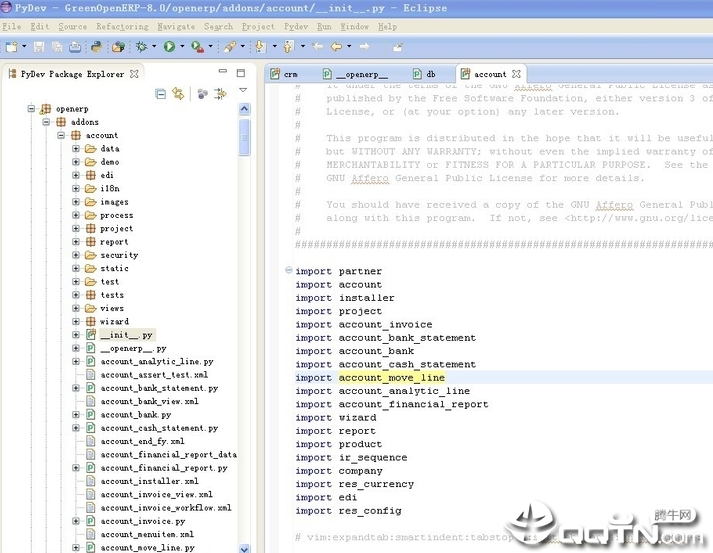Open the File menu

click(x=11, y=26)
